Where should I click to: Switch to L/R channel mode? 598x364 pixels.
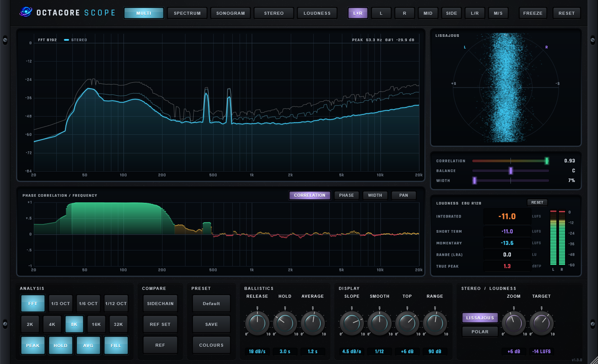(x=475, y=13)
